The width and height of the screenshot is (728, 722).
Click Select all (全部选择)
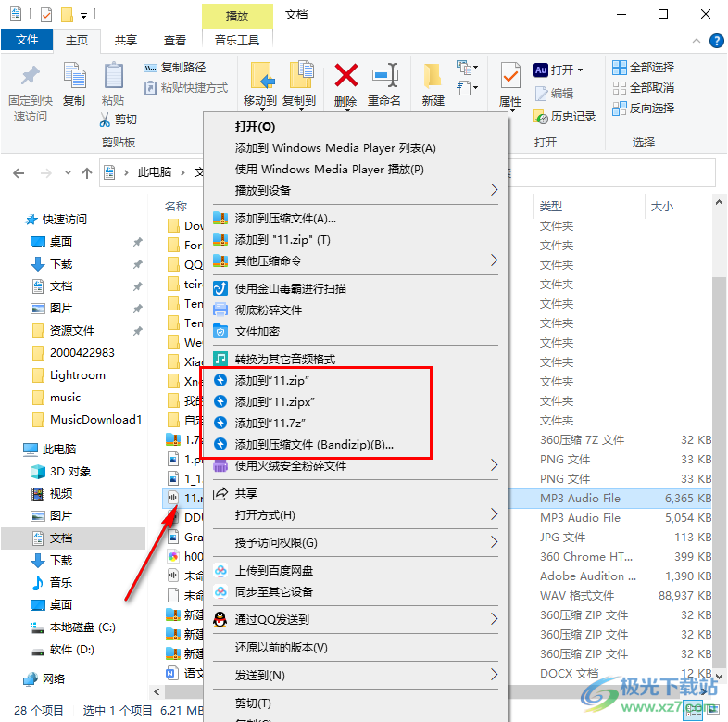pos(643,68)
